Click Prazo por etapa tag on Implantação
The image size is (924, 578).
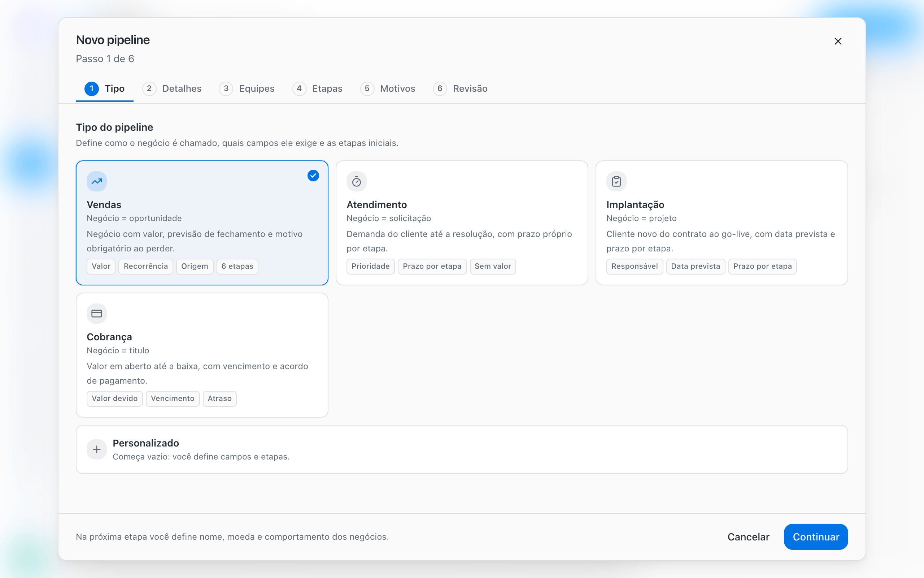tap(763, 267)
